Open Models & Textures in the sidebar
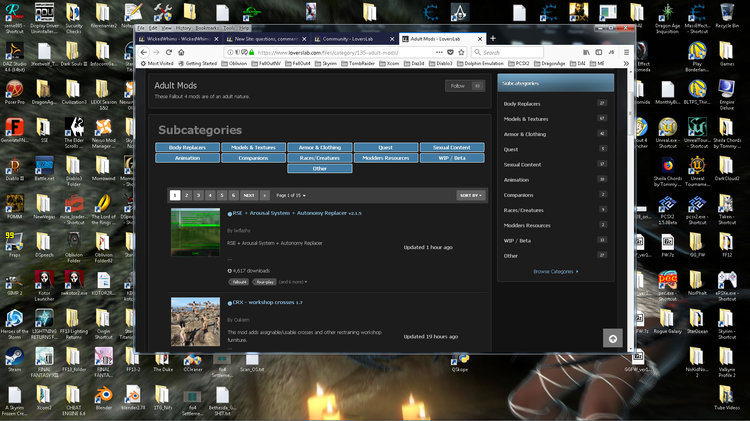This screenshot has width=750, height=421. (526, 119)
